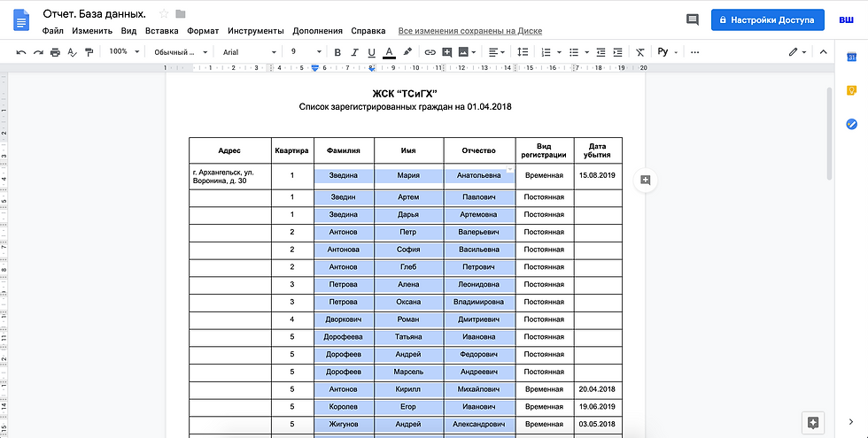Click the "Марсель" name cell

click(x=408, y=373)
